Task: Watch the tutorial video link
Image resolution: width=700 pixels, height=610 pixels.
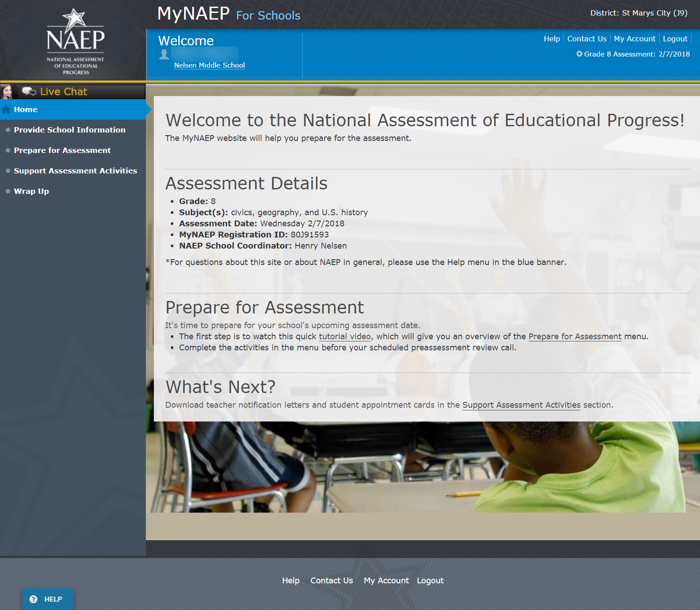Action: (345, 337)
